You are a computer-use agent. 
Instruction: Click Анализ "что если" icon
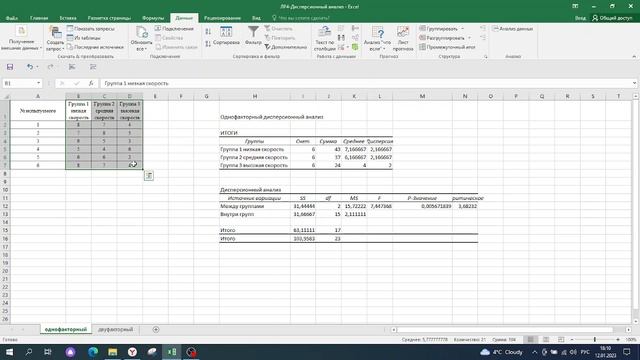coord(378,31)
